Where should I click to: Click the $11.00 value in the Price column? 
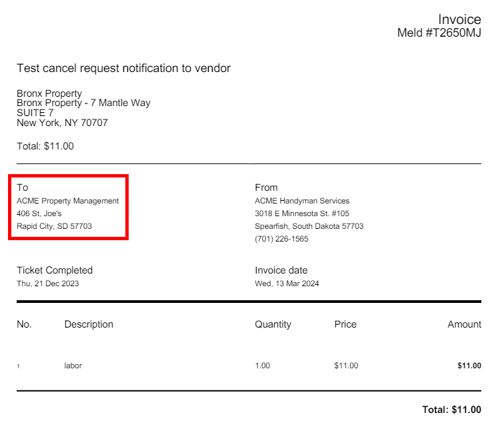(x=346, y=366)
